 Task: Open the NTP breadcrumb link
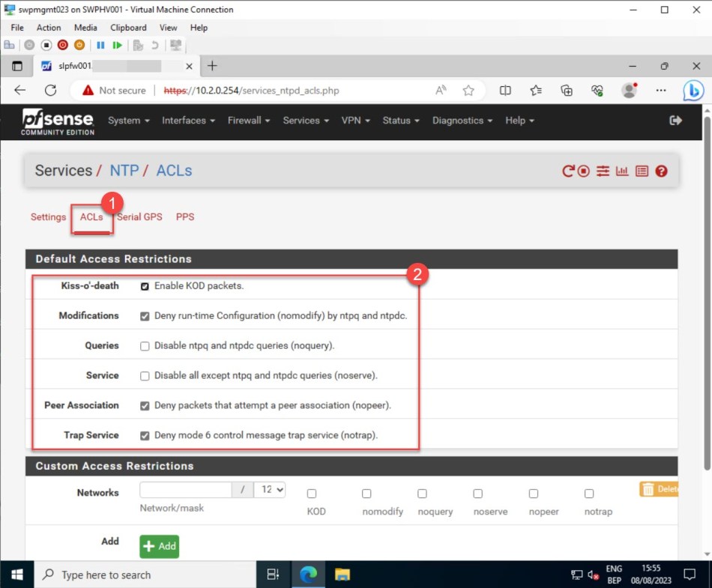(124, 170)
